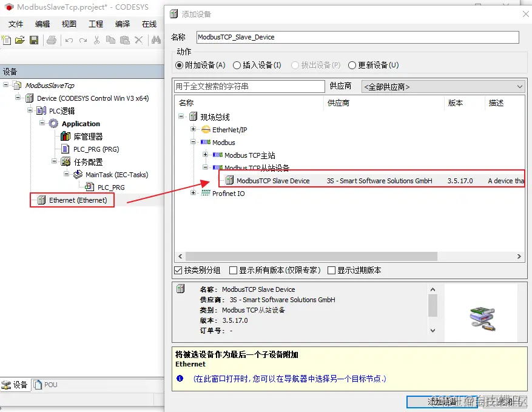The width and height of the screenshot is (532, 412).
Task: Open the 工程 menu
Action: coord(96,24)
